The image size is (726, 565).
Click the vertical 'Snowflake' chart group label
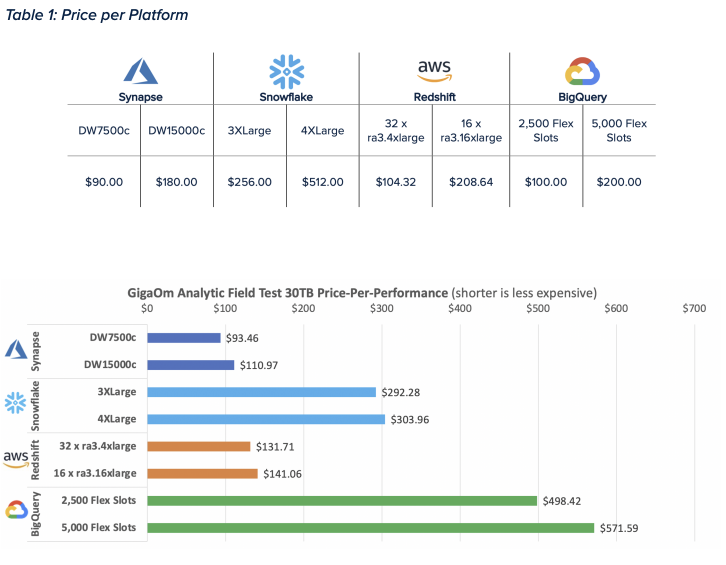tap(35, 406)
